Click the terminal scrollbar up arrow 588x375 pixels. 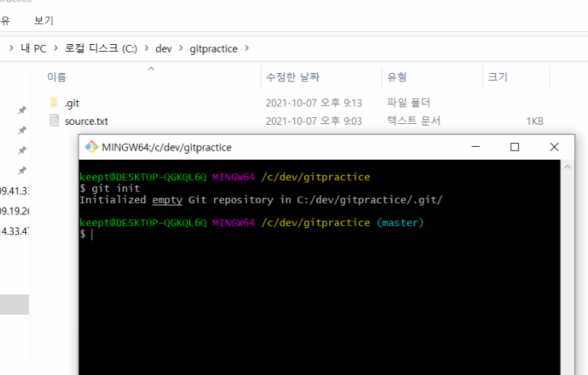[567, 167]
